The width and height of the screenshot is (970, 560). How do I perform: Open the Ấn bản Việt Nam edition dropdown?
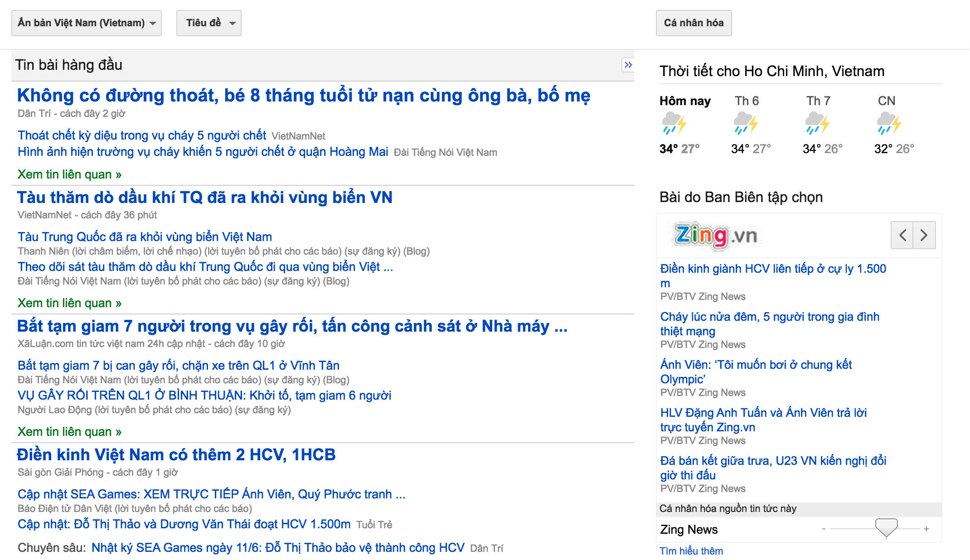click(x=87, y=23)
